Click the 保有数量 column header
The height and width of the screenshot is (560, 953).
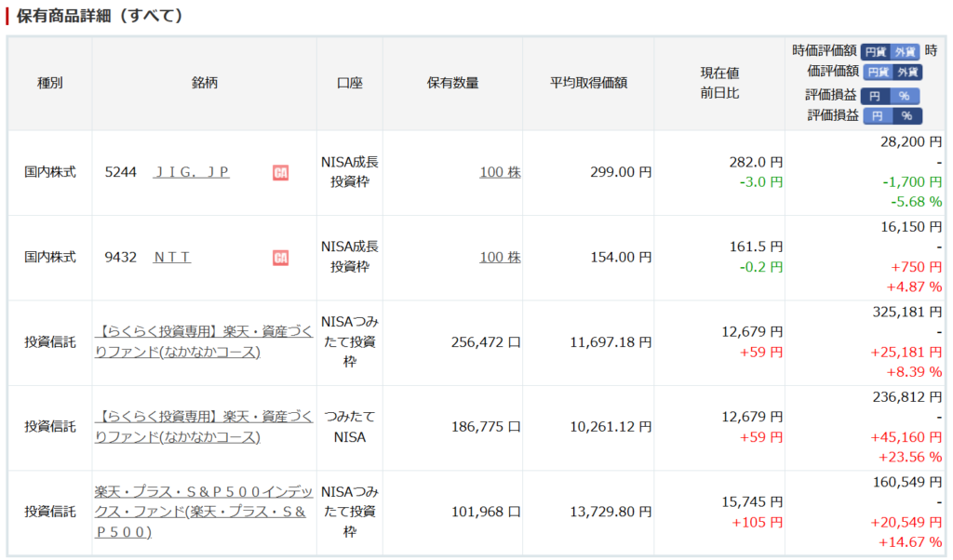(452, 83)
